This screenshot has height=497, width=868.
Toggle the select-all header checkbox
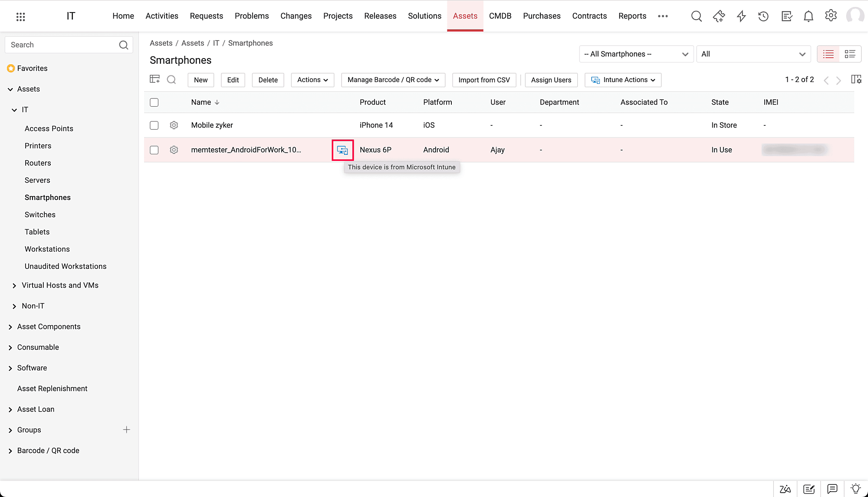(154, 102)
